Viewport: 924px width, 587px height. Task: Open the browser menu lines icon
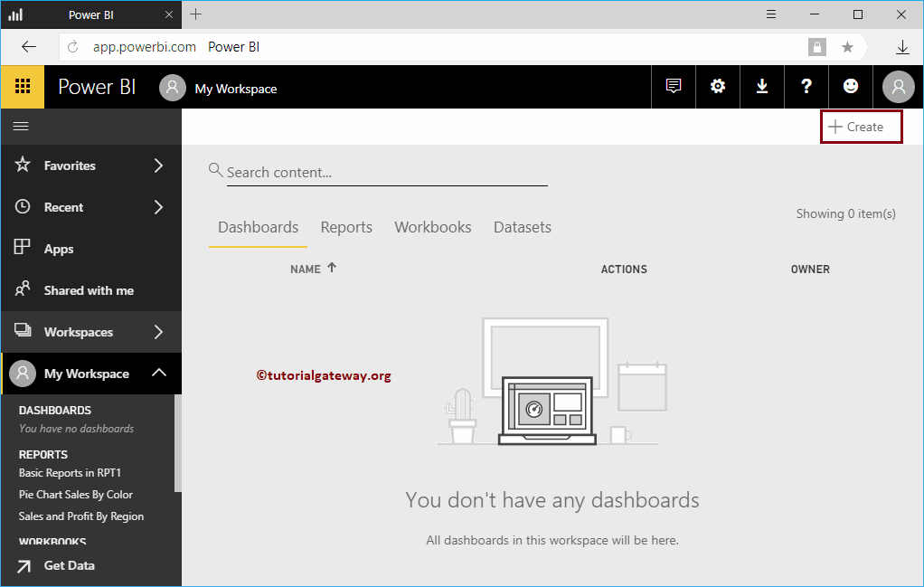tap(771, 14)
